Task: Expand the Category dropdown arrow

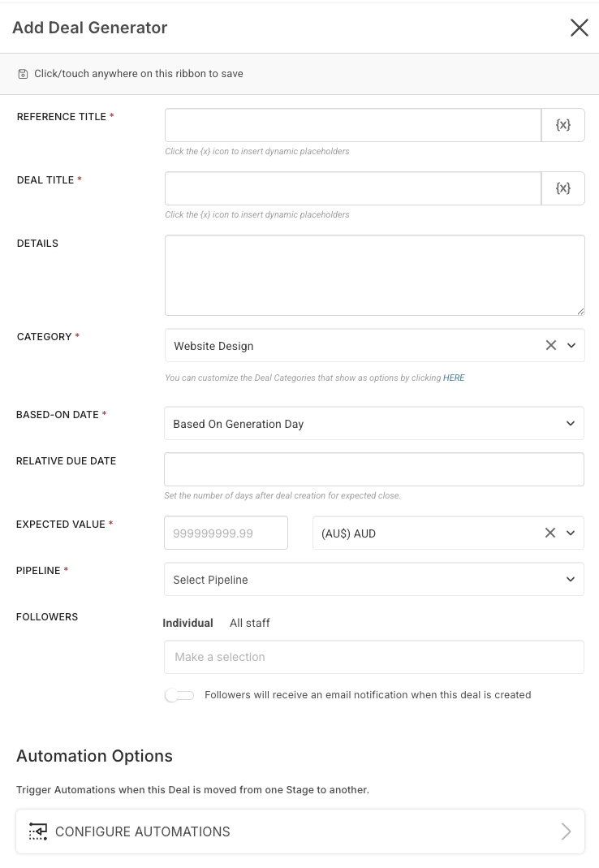Action: 571,345
